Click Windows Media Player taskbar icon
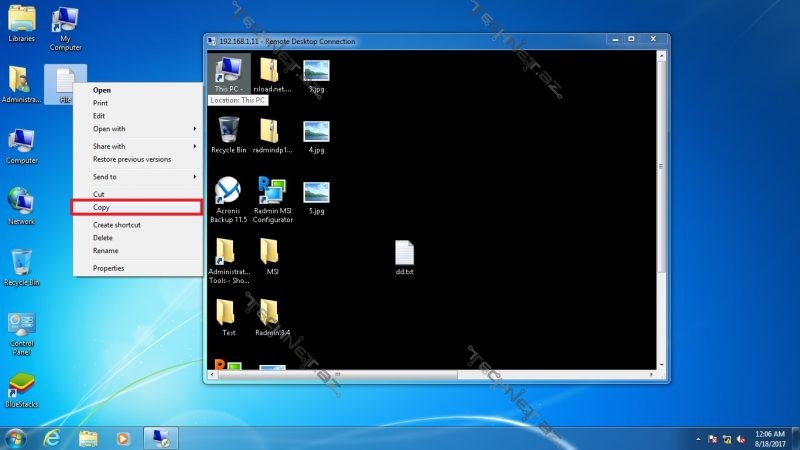The image size is (800, 450). (x=123, y=438)
